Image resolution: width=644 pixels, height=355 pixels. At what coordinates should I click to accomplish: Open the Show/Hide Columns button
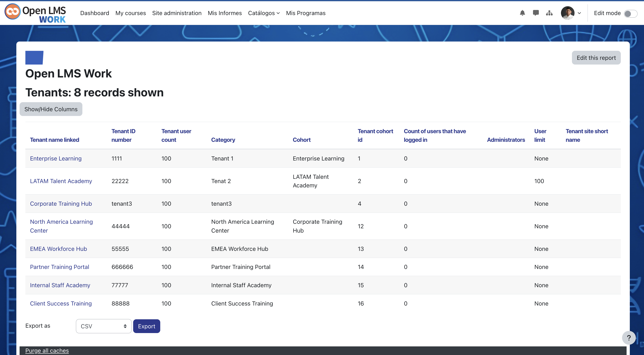click(51, 109)
